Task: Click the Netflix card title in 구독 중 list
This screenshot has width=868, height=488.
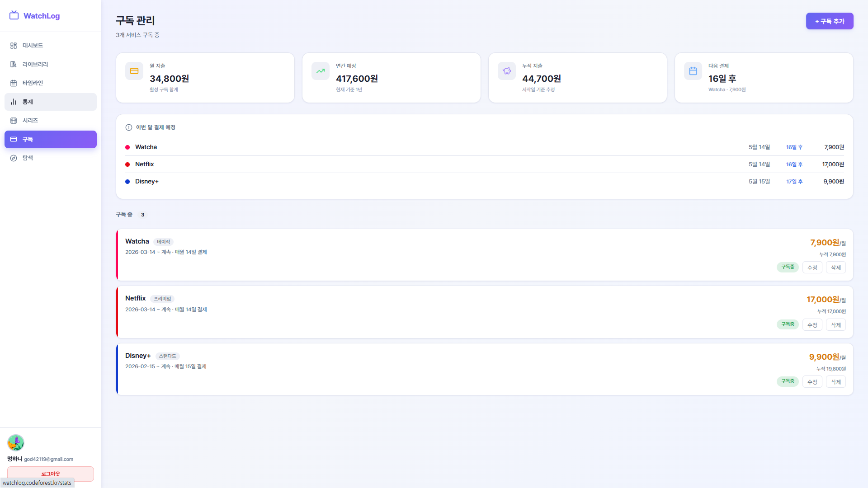Action: [136, 298]
